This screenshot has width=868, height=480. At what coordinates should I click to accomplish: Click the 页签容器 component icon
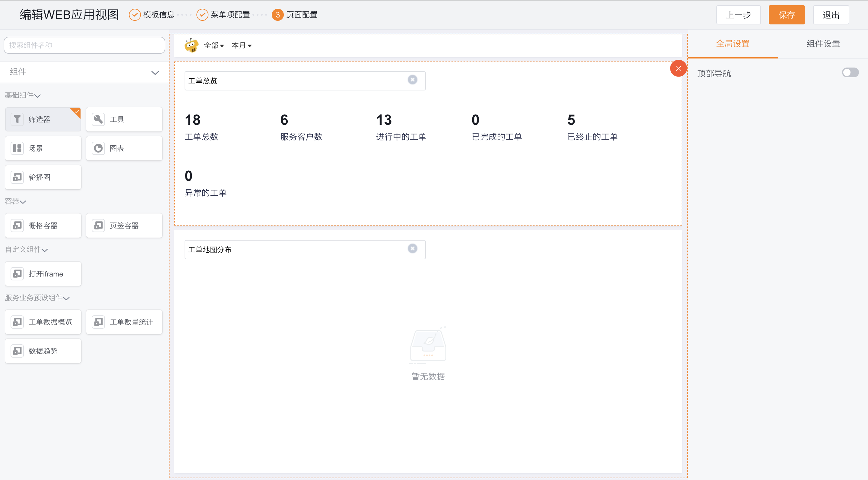coord(98,225)
